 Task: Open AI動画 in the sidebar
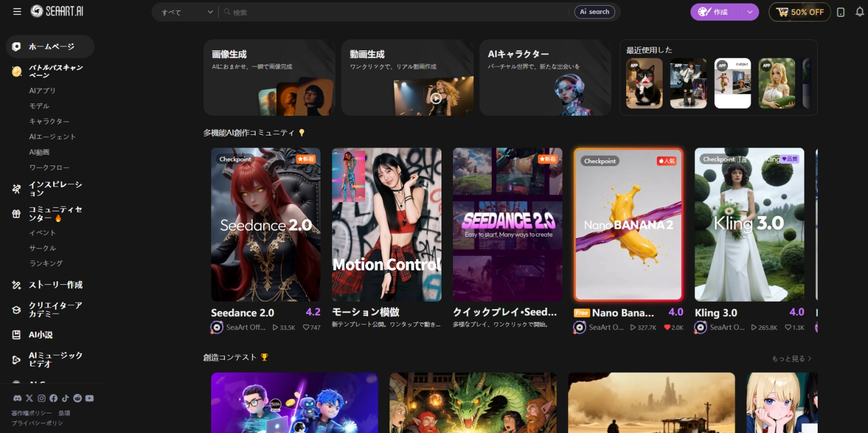(39, 152)
